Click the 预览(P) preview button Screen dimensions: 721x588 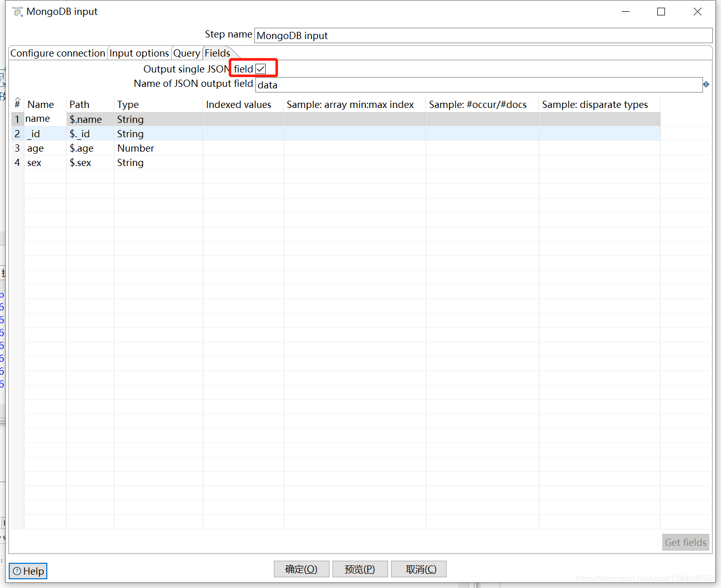(x=360, y=569)
